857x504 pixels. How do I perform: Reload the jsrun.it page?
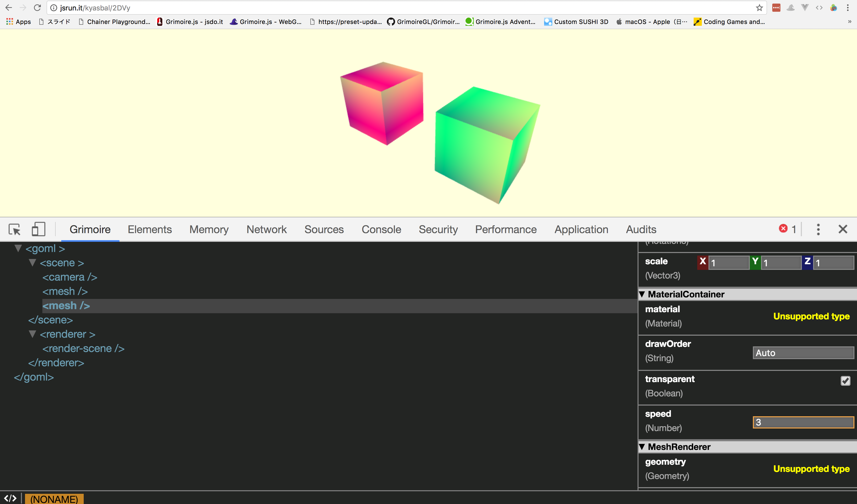click(38, 7)
